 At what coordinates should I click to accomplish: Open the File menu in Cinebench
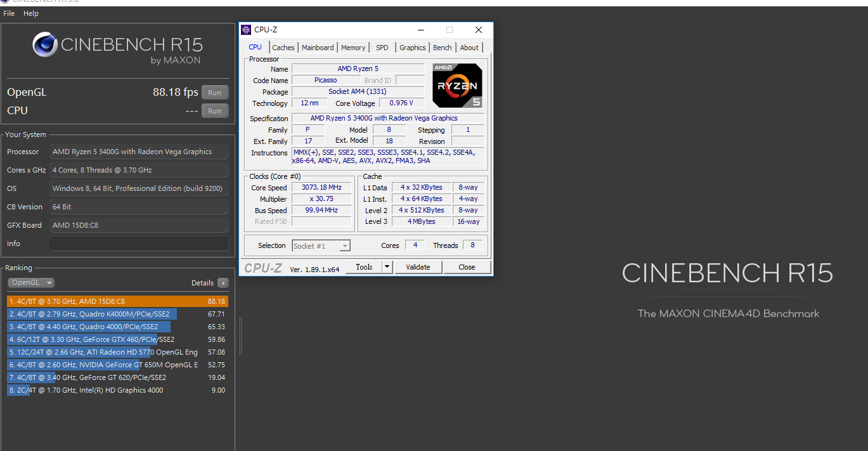tap(9, 13)
